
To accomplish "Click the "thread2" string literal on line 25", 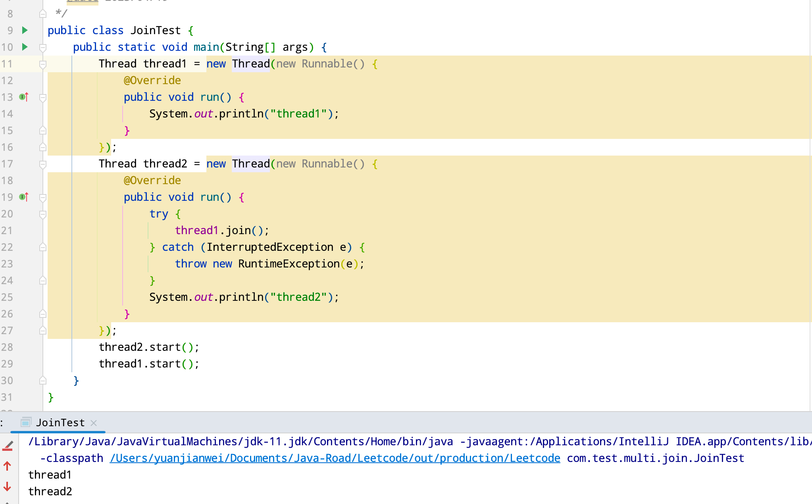I will pos(298,297).
